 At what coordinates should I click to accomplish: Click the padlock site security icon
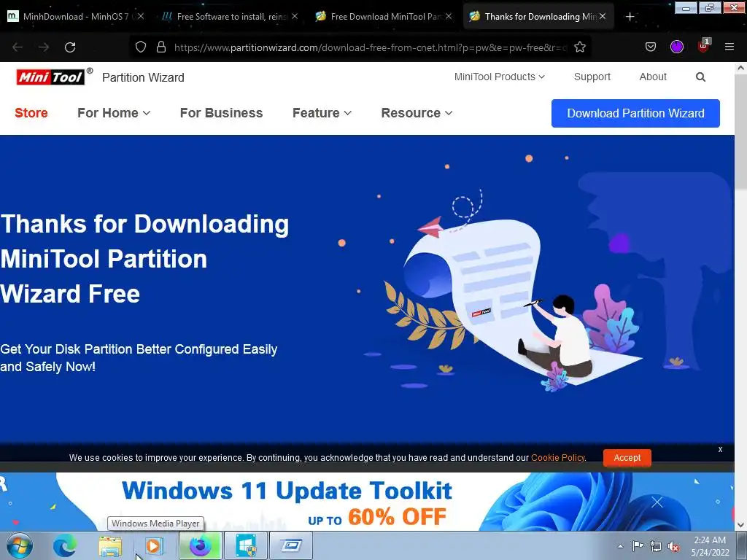click(161, 47)
